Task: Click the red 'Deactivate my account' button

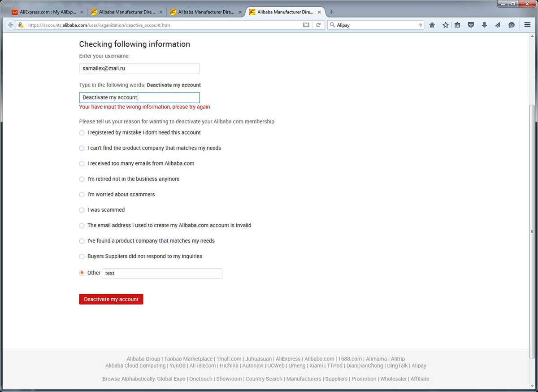Action: [x=111, y=299]
